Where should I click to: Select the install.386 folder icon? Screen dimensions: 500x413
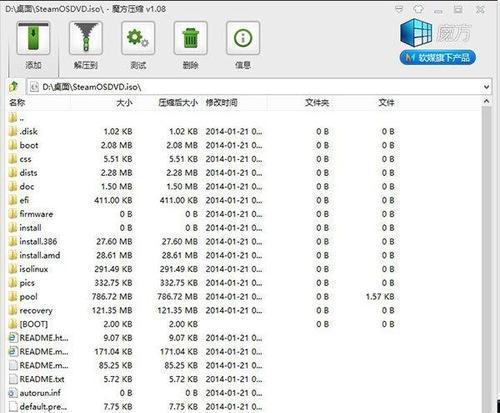(x=13, y=242)
